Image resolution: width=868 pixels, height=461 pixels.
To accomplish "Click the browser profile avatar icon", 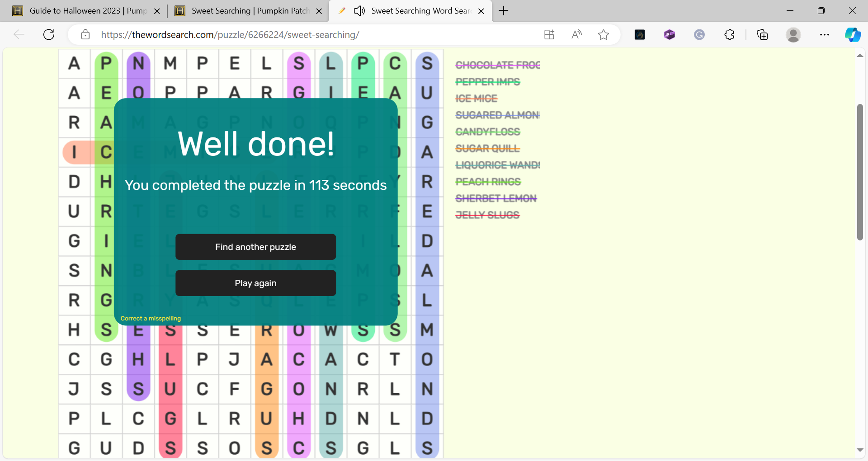I will pos(794,35).
